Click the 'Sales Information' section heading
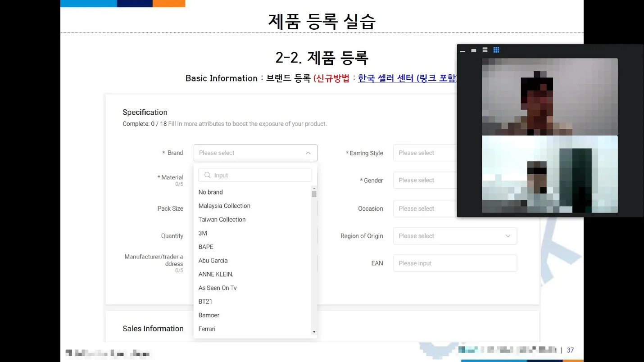The width and height of the screenshot is (644, 362). [153, 329]
